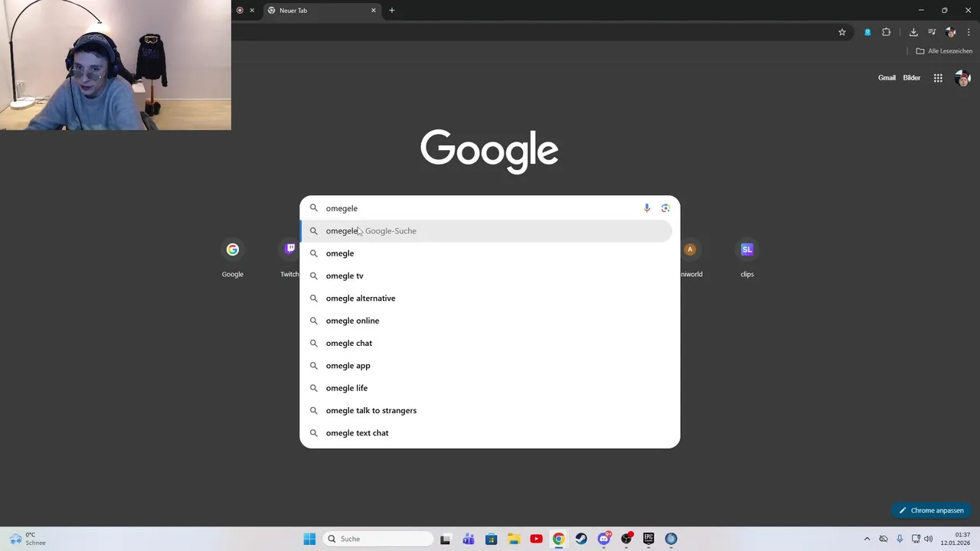The width and height of the screenshot is (980, 551).
Task: Open clips shortcut tile
Action: click(747, 259)
